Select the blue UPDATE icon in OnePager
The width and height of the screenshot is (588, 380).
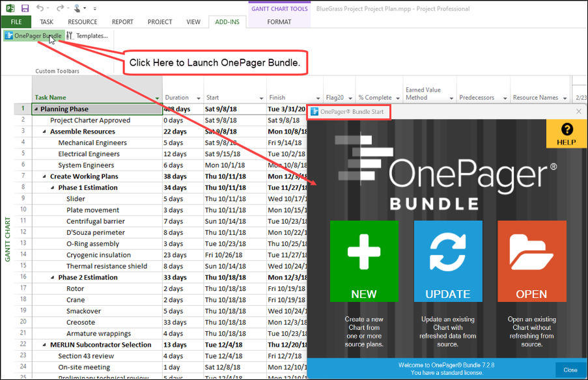447,260
